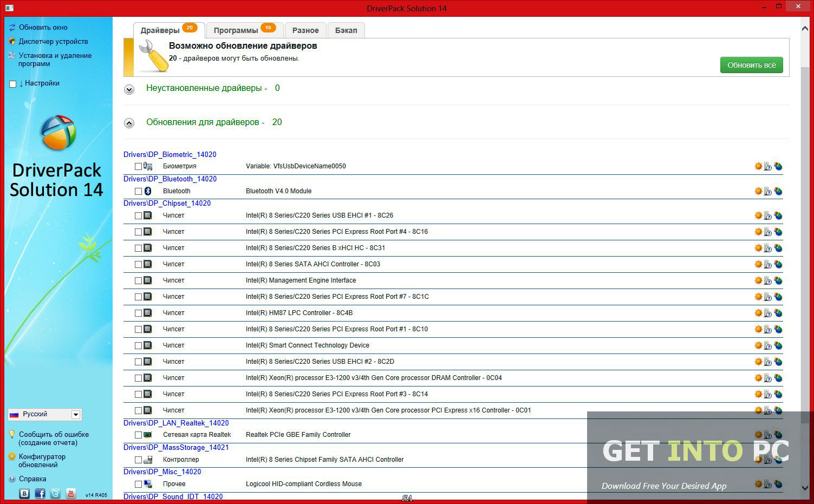
Task: Click the refresh icon next to Обновить окно
Action: pos(12,27)
